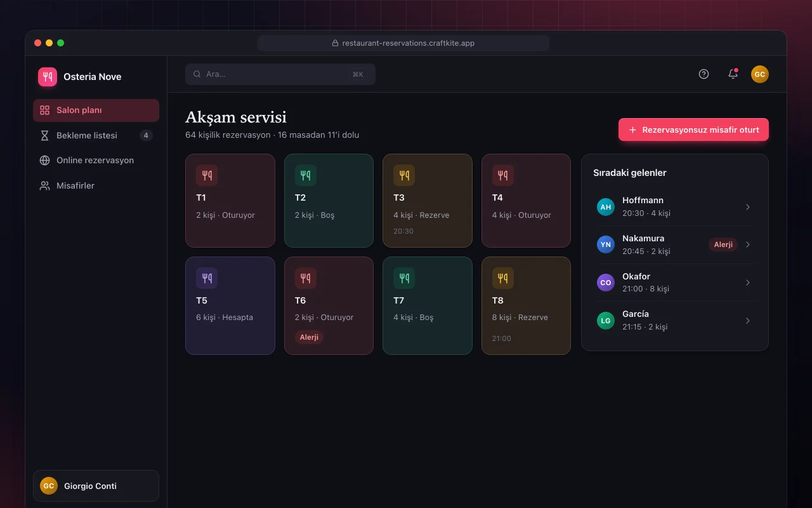Image resolution: width=812 pixels, height=508 pixels.
Task: Expand the Nakamura reservation chevron
Action: pyautogui.click(x=748, y=244)
